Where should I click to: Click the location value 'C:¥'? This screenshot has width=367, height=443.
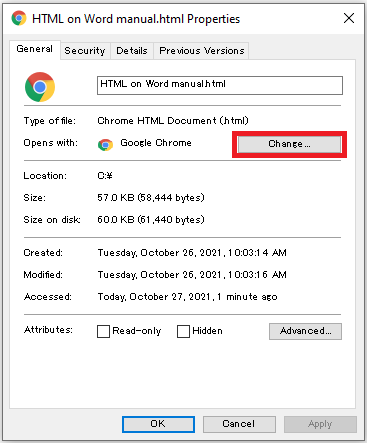(105, 176)
